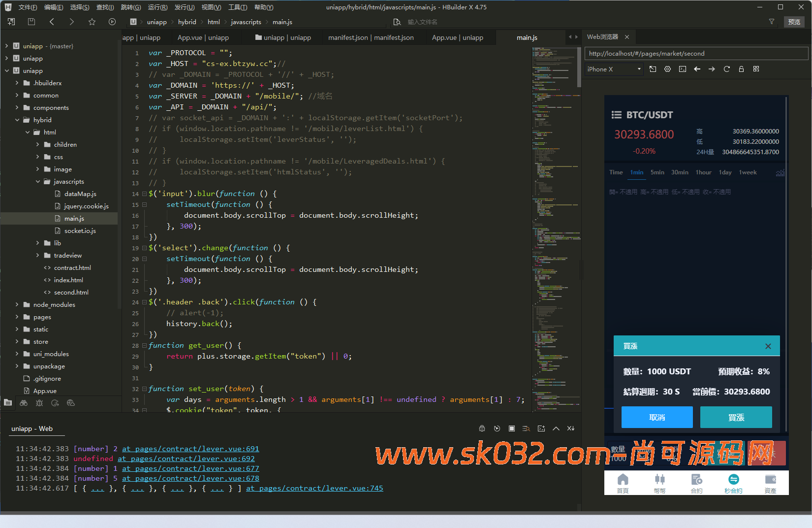Collapse the console panel with up chevron
The width and height of the screenshot is (812, 528).
pos(556,429)
